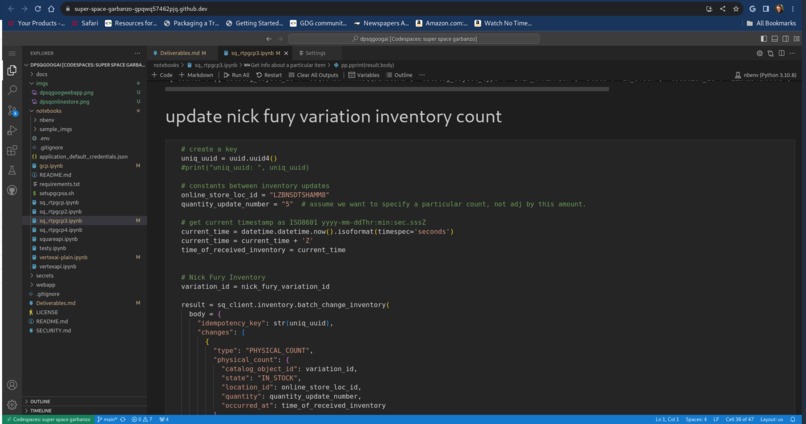Reload the browser page
The image size is (806, 424).
tap(38, 9)
